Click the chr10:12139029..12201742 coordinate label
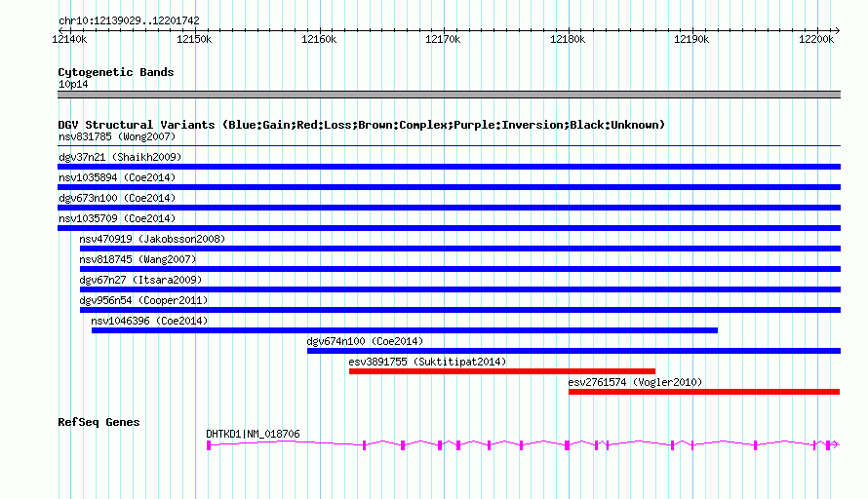Screen dimensions: 868x499 [129, 20]
